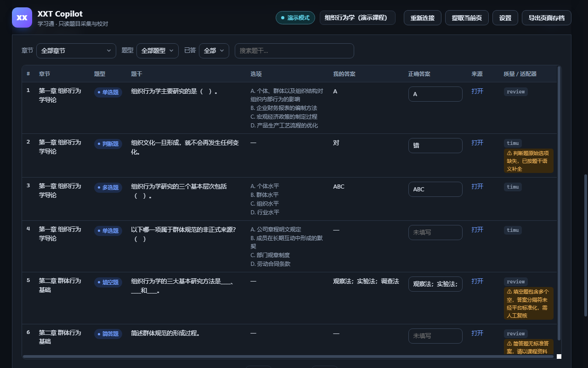Open the 组织行为学（演示课程）course selector
This screenshot has width=588, height=368.
click(x=357, y=18)
